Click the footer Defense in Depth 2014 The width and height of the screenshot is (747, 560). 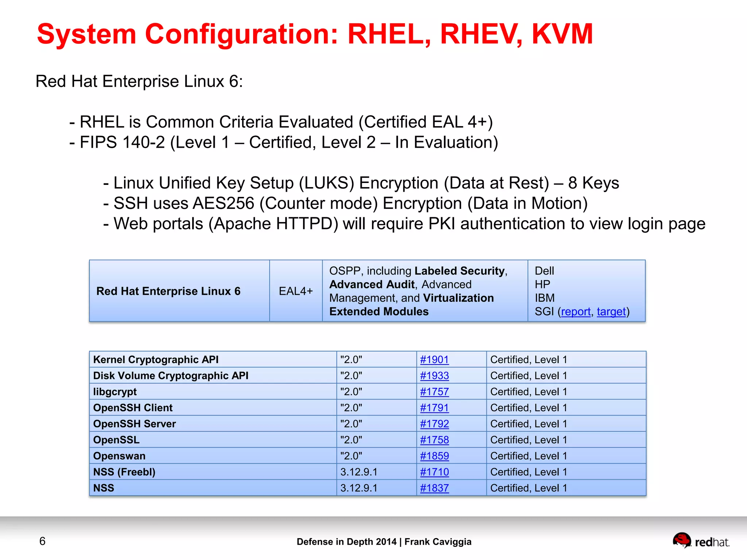[384, 541]
